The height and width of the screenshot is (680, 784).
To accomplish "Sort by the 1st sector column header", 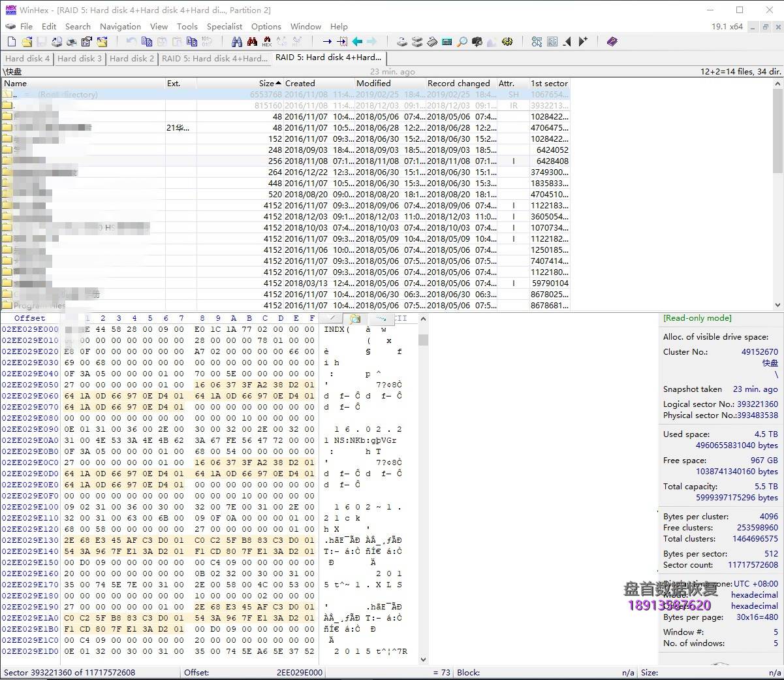I will tap(549, 84).
